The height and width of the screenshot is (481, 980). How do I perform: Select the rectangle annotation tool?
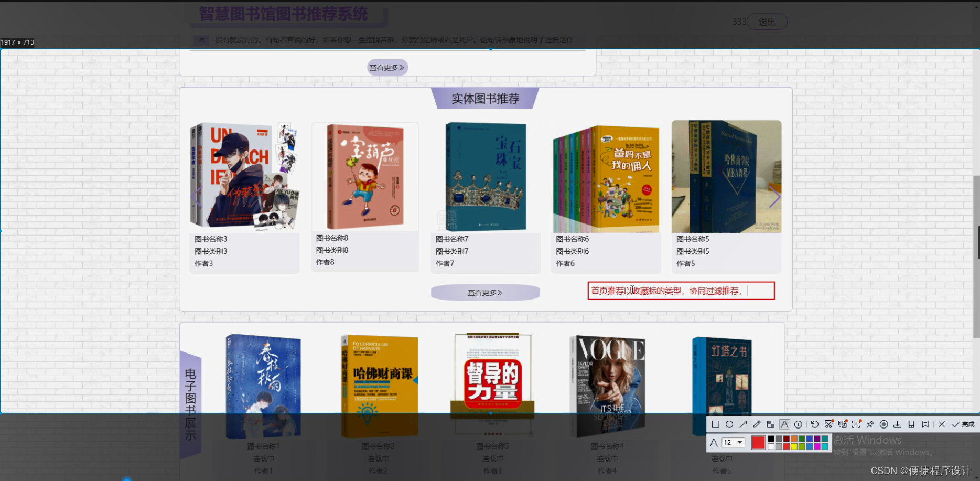coord(716,424)
